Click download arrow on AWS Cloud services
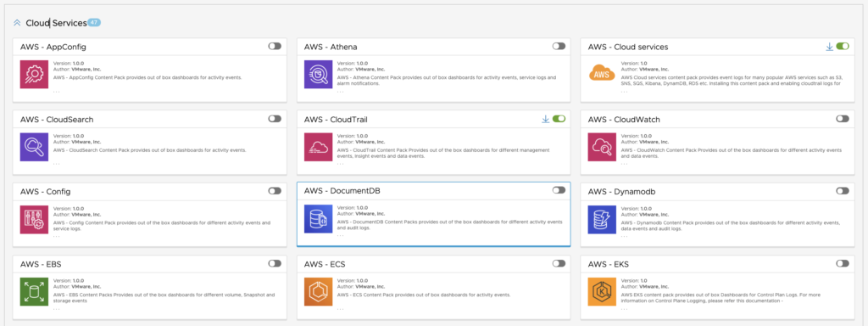 pos(829,48)
